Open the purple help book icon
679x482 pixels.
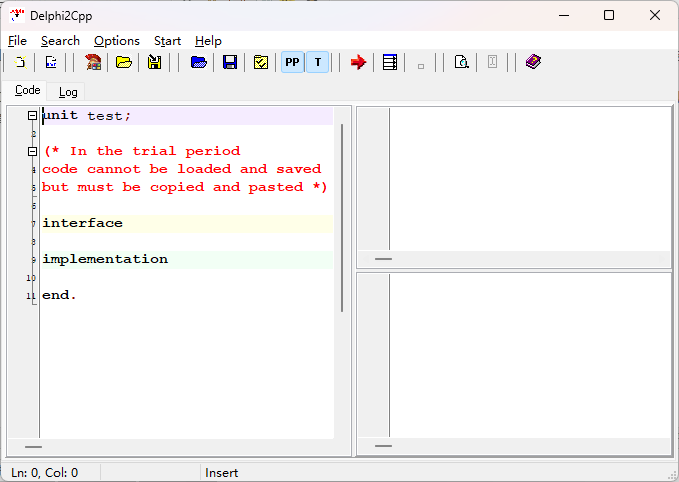[534, 62]
